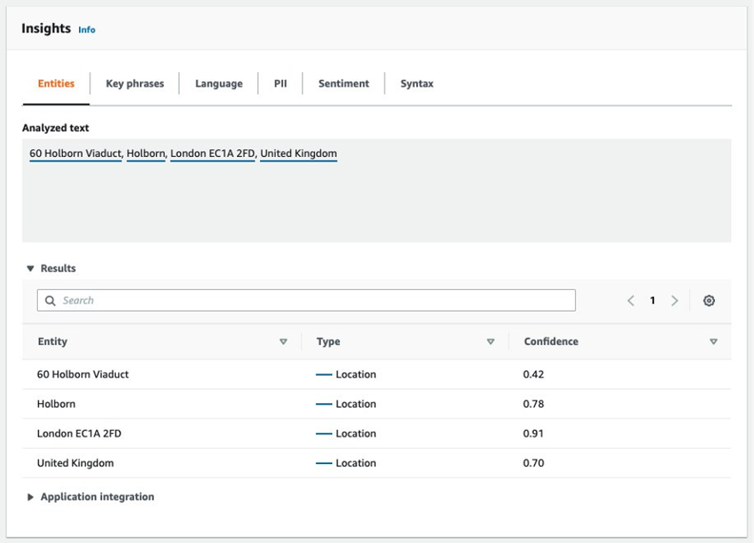Screen dimensions: 756x543
Task: Open the Language tab
Action: pyautogui.click(x=218, y=84)
